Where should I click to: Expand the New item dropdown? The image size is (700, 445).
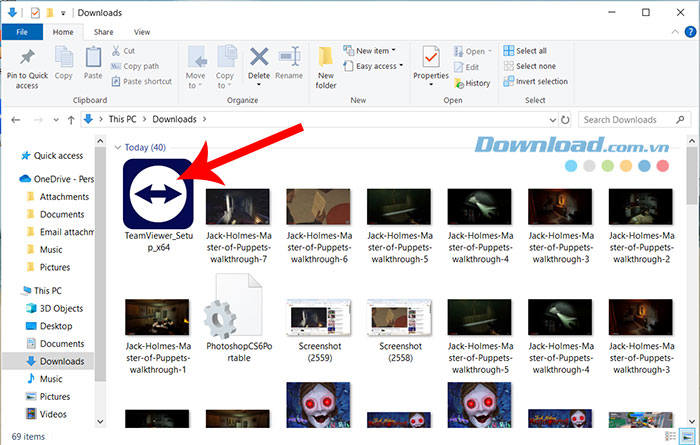pos(368,50)
